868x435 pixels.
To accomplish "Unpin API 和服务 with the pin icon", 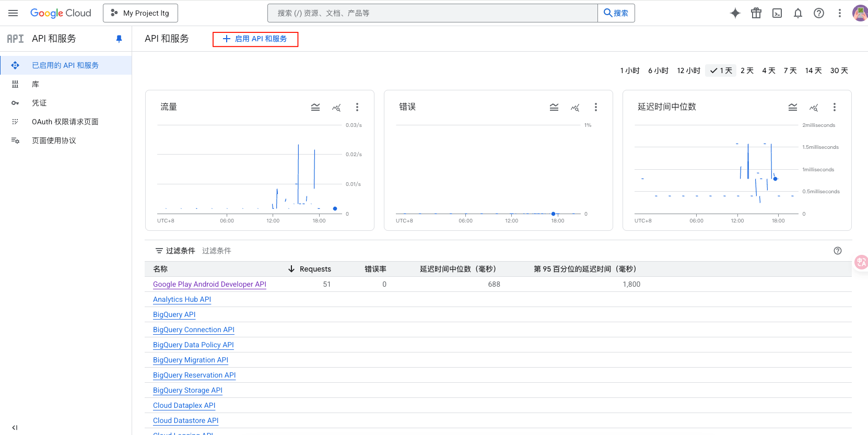I will (x=119, y=39).
